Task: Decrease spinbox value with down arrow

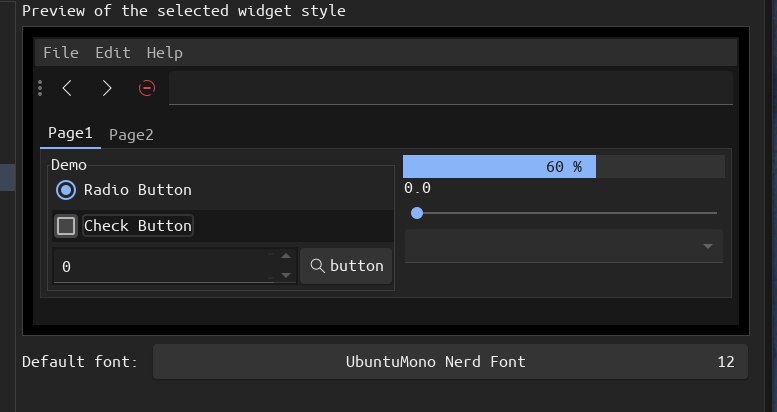Action: pos(285,275)
